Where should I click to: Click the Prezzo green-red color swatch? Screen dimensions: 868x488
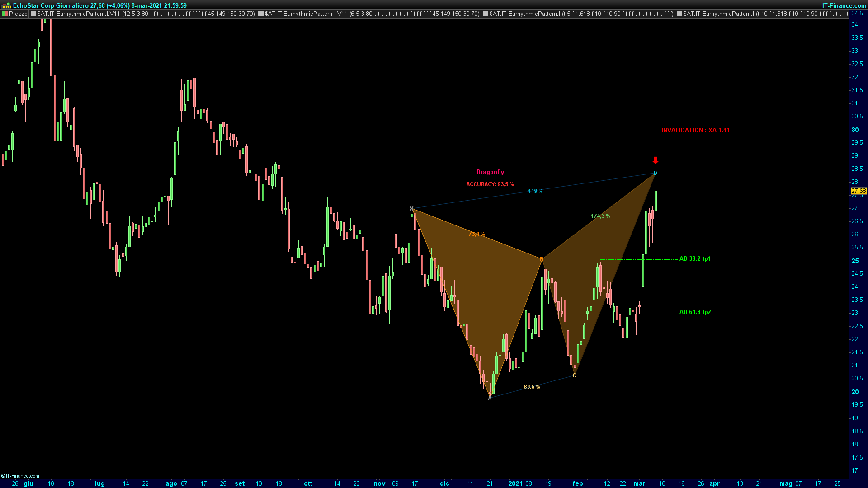[x=5, y=14]
